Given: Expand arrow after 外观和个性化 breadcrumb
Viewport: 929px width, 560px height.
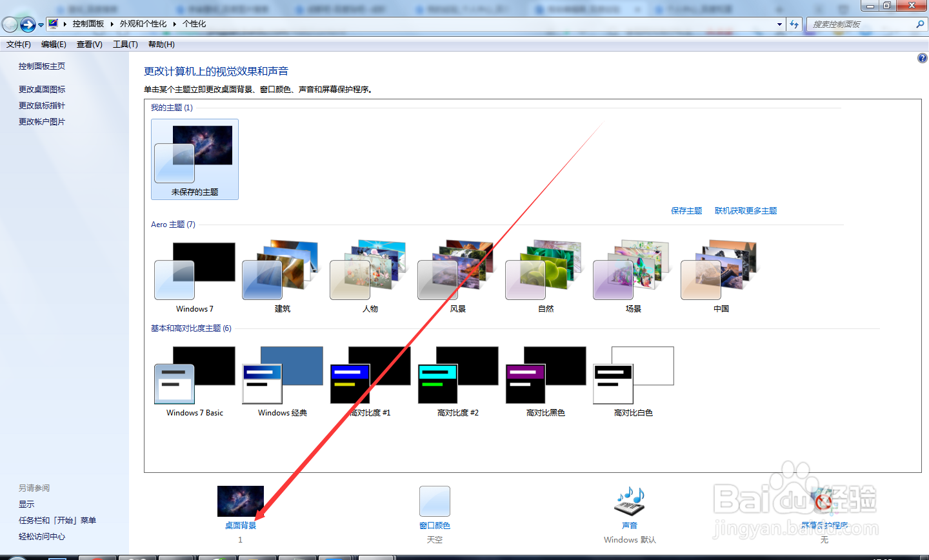Looking at the screenshot, I should [x=174, y=24].
